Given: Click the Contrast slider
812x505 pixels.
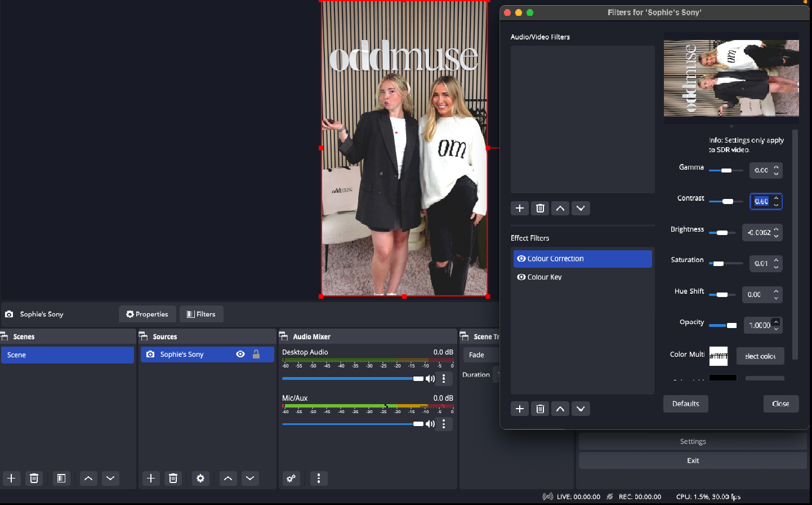Looking at the screenshot, I should click(x=725, y=201).
